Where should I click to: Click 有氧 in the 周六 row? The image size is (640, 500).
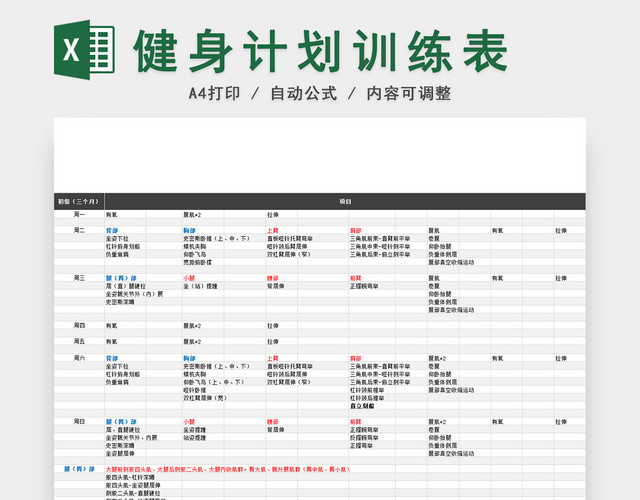point(498,358)
